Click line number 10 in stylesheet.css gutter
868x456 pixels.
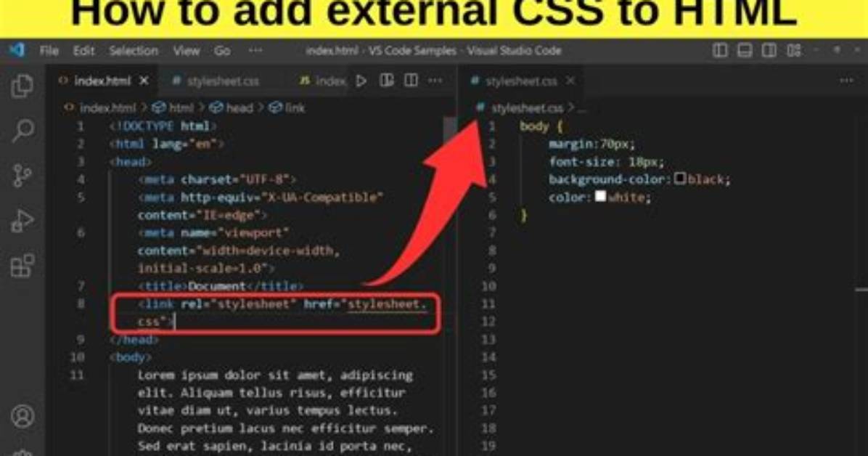tap(488, 287)
